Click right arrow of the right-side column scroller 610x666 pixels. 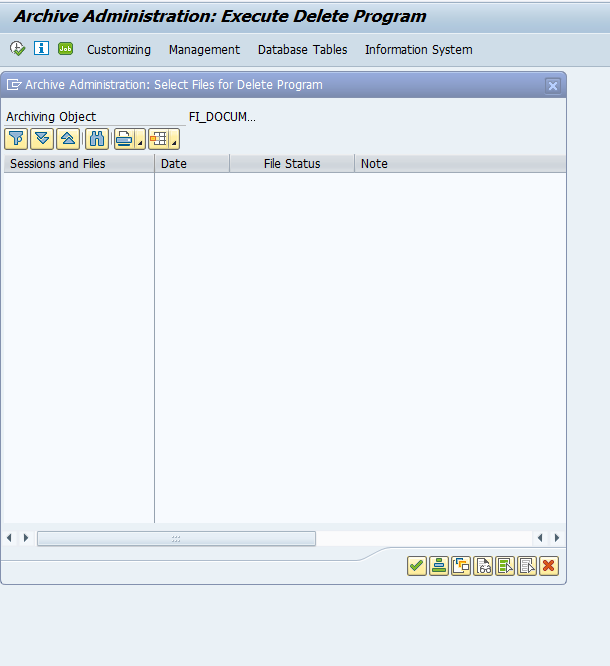(x=557, y=538)
